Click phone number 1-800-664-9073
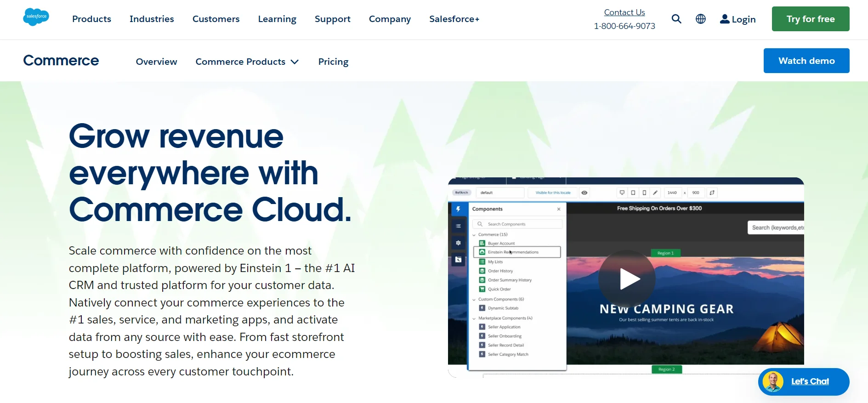This screenshot has height=403, width=868. pyautogui.click(x=624, y=26)
